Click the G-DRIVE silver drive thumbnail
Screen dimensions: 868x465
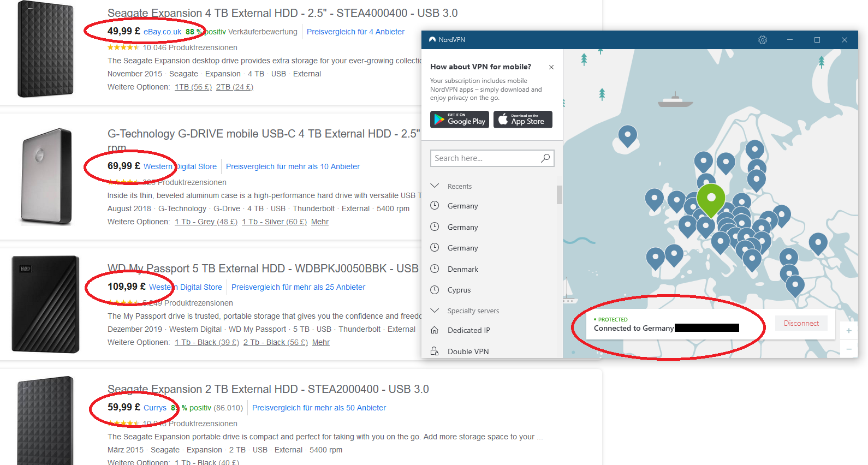click(46, 177)
